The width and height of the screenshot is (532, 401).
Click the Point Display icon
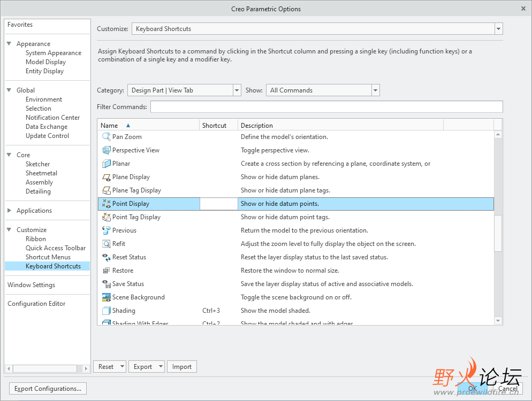tap(106, 204)
